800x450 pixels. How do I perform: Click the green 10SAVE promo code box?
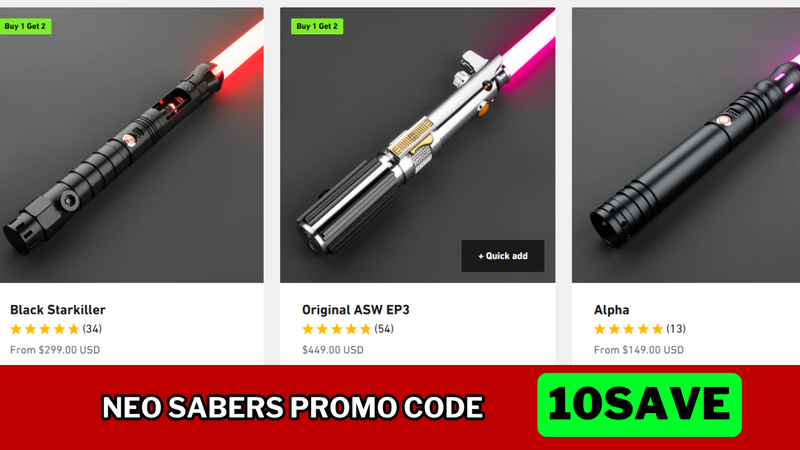point(639,405)
